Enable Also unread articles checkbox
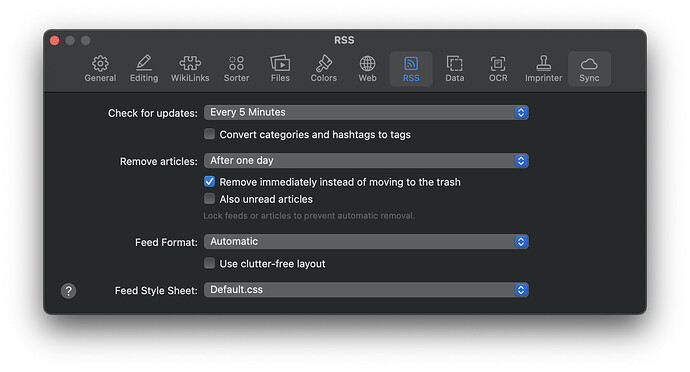Image resolution: width=690 pixels, height=372 pixels. [x=209, y=199]
